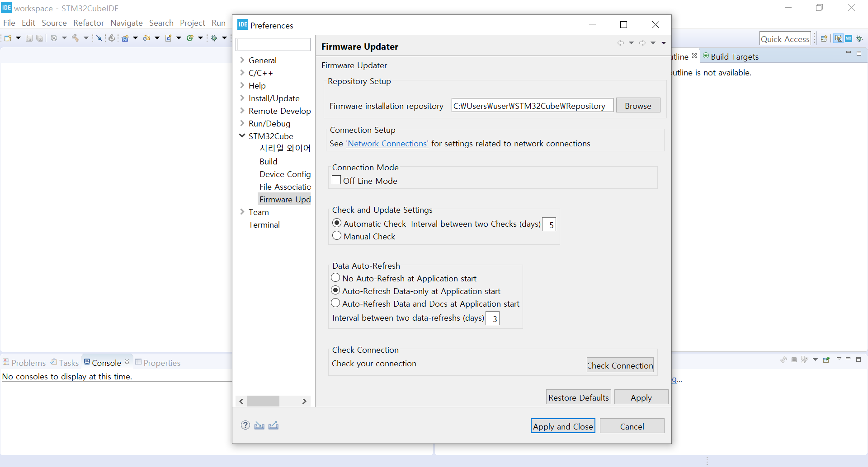The image size is (868, 467).
Task: Click the back arrow in the Firmware Updater header
Action: [x=621, y=43]
